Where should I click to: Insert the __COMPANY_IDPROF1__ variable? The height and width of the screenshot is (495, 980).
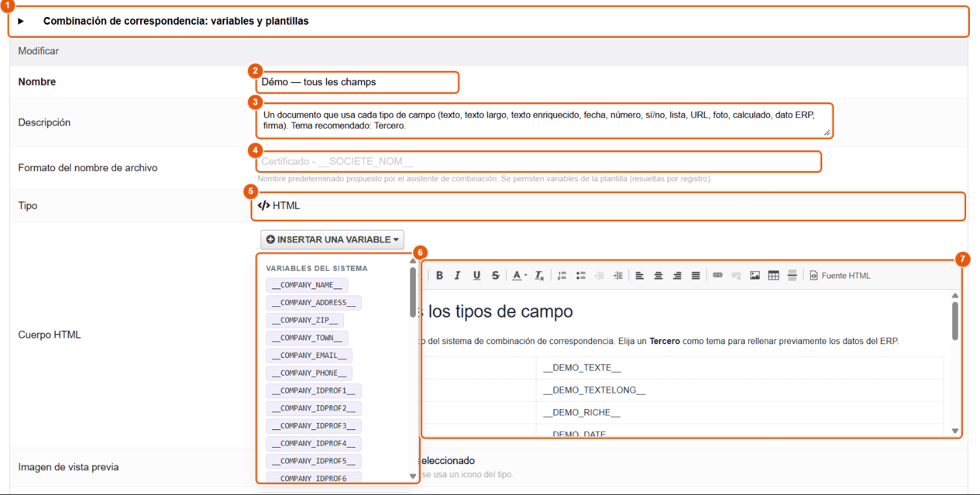click(x=314, y=390)
